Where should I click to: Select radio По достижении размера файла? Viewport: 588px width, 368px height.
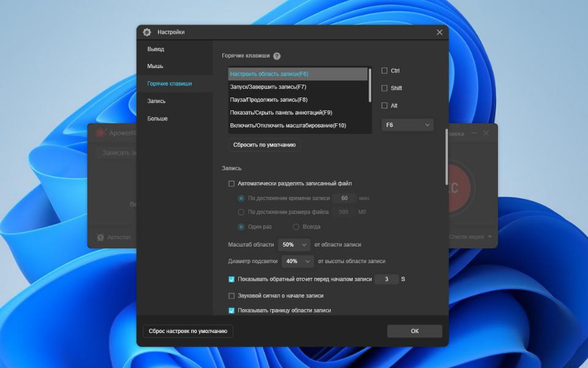pyautogui.click(x=241, y=212)
